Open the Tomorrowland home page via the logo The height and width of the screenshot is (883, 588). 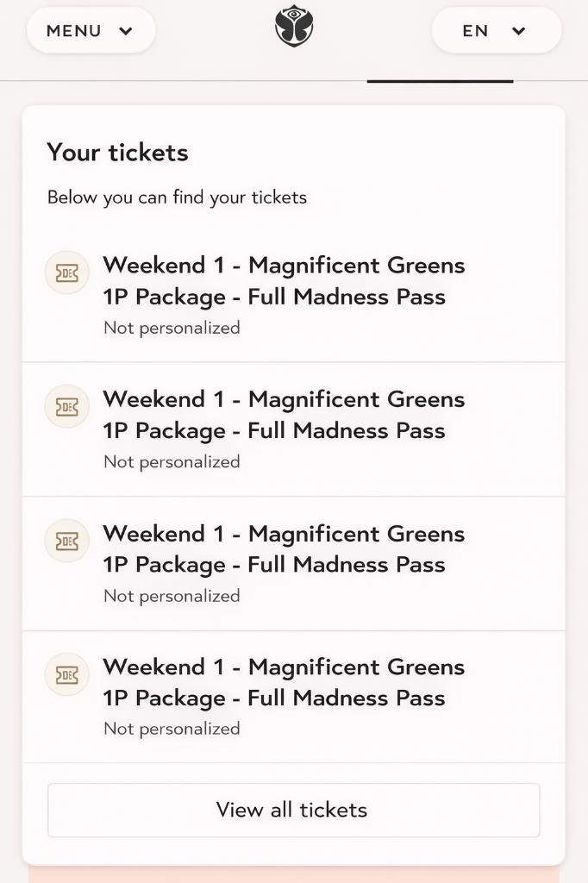pos(294,27)
